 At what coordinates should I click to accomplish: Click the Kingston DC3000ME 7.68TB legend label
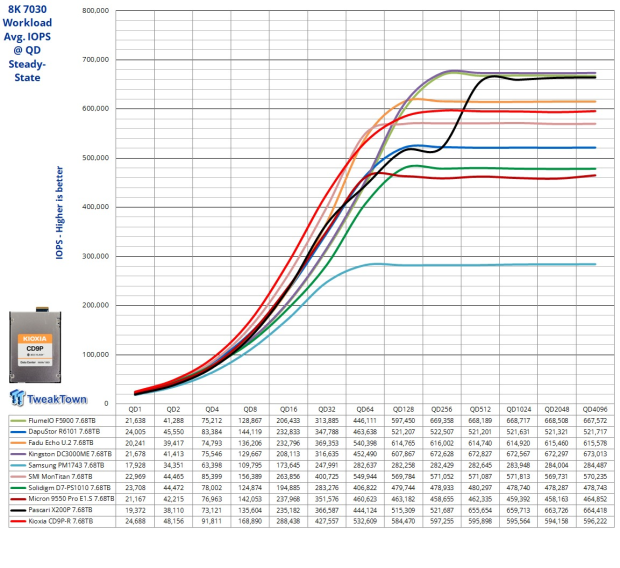coord(70,454)
